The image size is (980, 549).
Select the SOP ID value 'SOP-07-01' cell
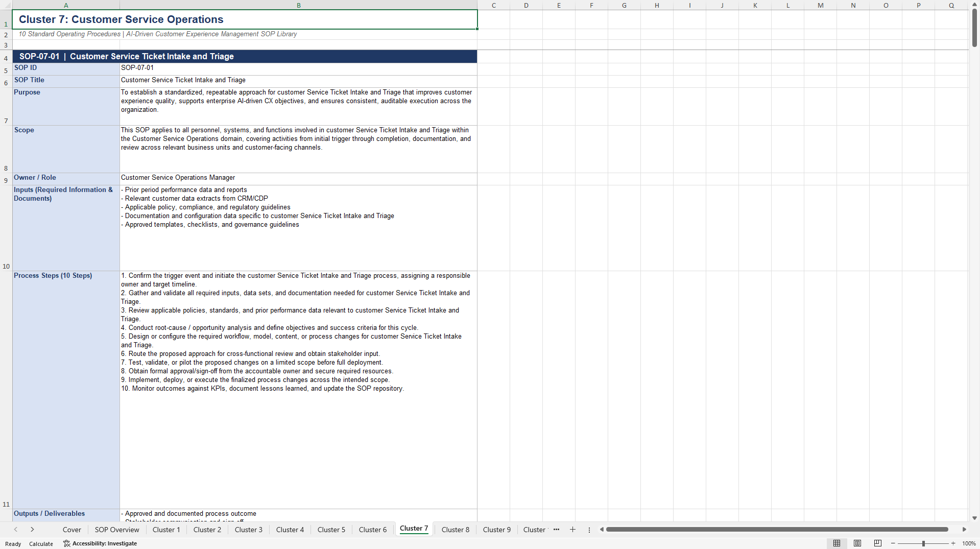tap(298, 69)
